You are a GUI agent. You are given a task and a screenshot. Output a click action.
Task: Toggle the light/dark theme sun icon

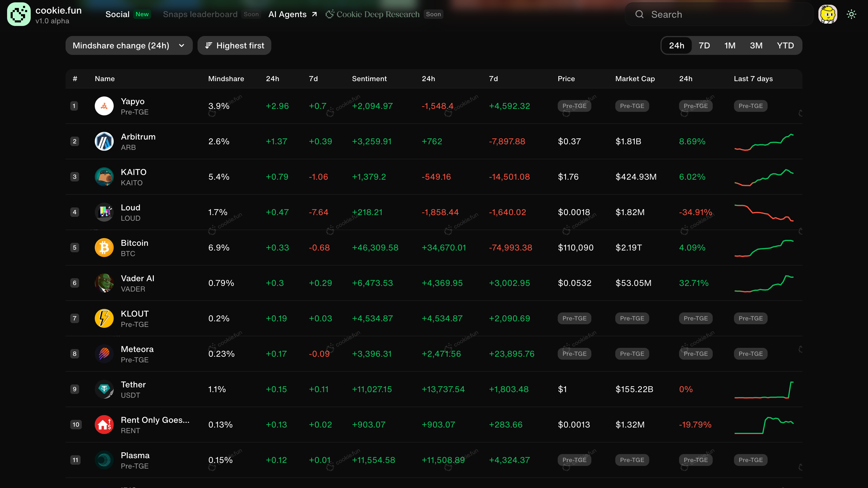point(851,14)
